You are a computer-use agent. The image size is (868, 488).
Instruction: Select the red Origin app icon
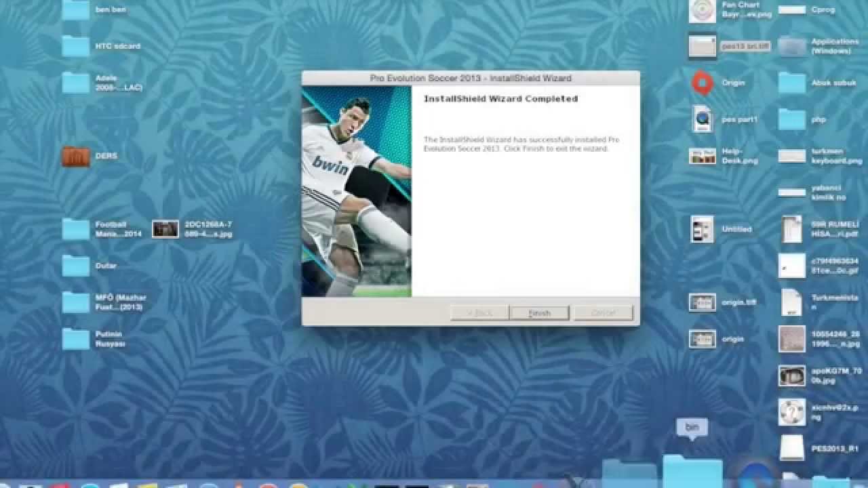703,83
